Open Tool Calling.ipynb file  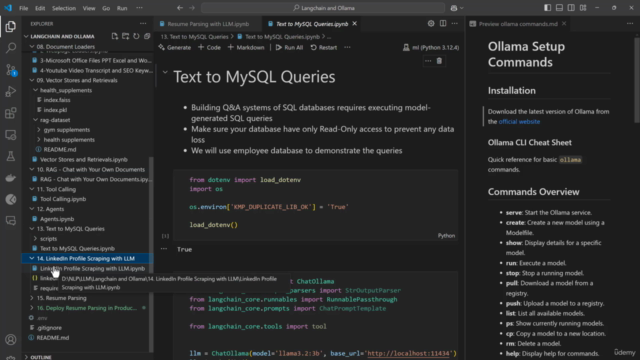(63, 199)
